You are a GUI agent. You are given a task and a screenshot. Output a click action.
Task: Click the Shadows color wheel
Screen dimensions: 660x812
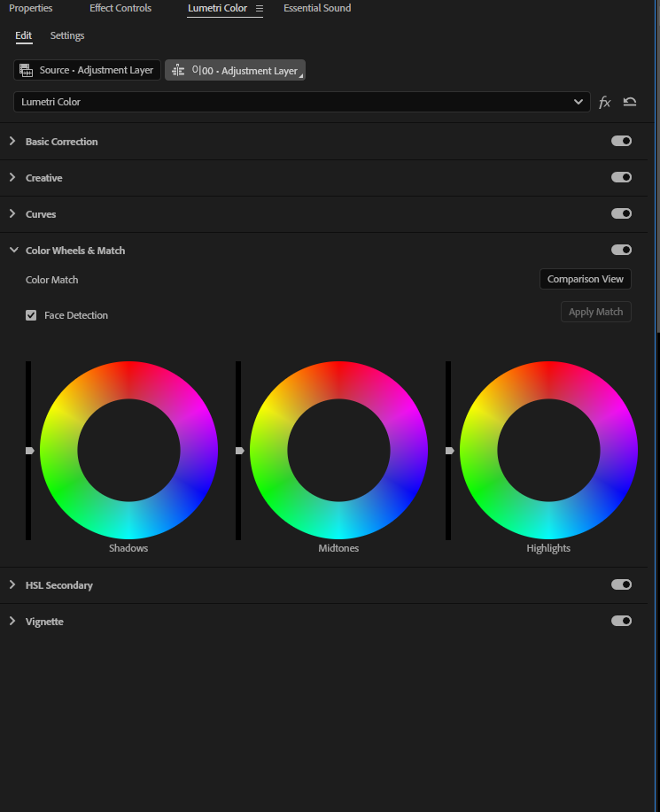coord(128,450)
